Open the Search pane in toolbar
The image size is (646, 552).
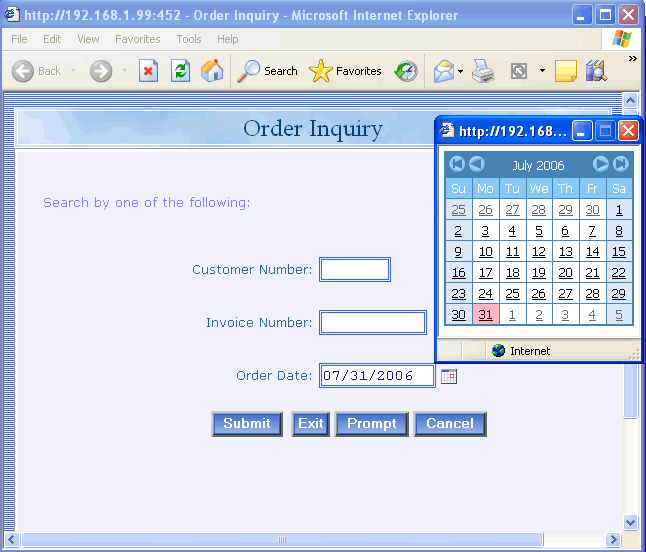[x=267, y=71]
